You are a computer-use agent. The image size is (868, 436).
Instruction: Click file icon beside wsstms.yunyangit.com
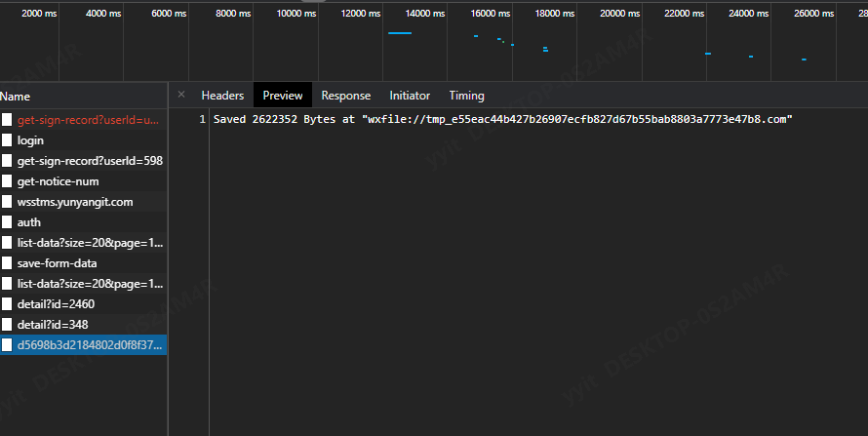7,202
